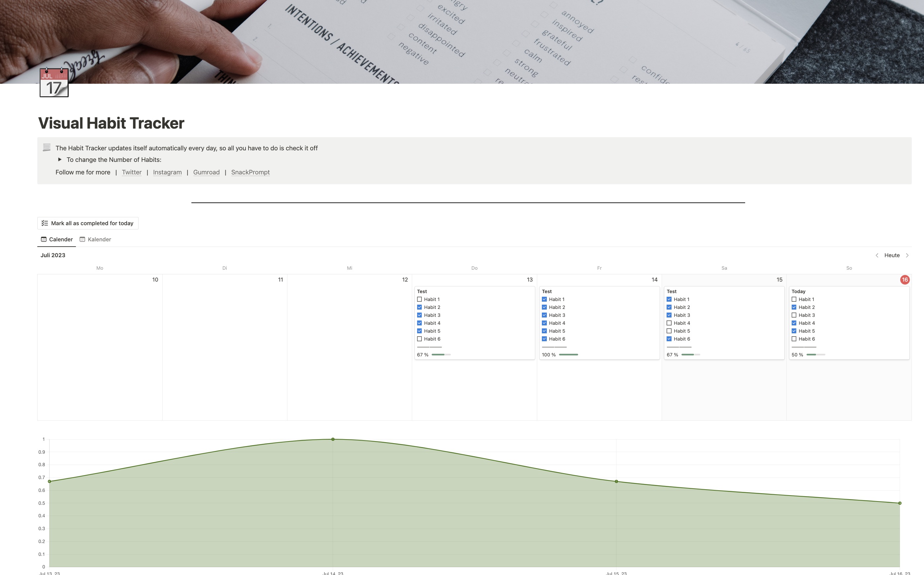Go to next month with right chevron

(907, 255)
